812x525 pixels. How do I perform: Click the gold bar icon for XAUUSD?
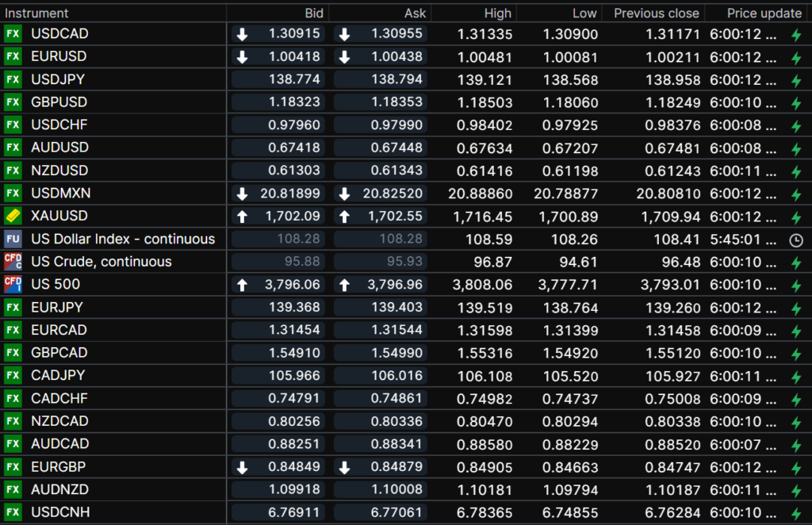(13, 216)
